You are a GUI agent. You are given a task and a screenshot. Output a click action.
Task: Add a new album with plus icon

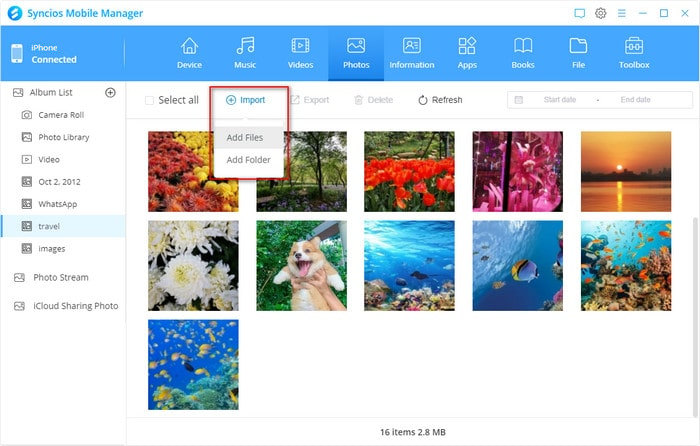pos(110,92)
